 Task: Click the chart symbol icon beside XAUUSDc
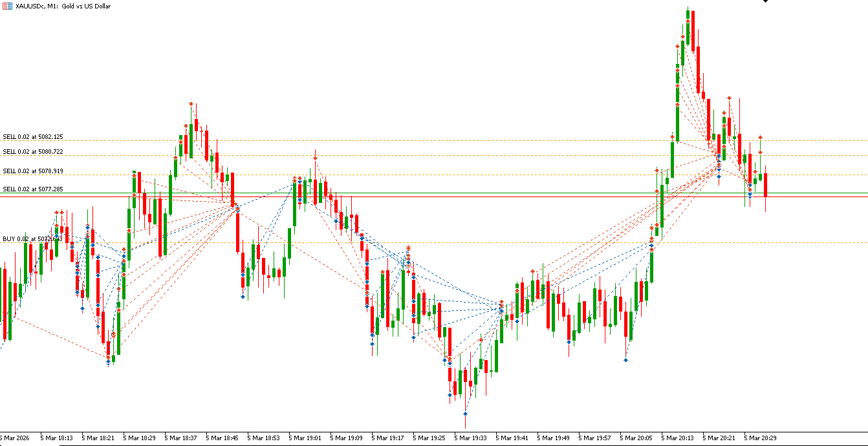[x=6, y=6]
